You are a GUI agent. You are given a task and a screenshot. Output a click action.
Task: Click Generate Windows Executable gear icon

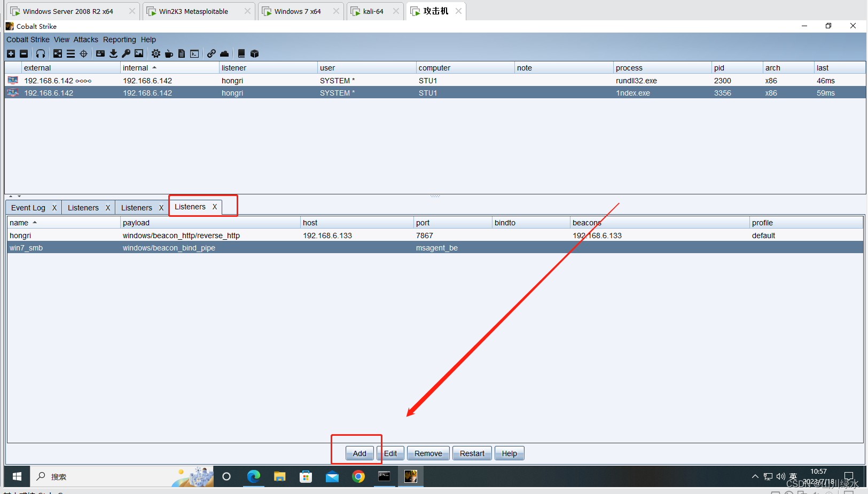pos(156,53)
